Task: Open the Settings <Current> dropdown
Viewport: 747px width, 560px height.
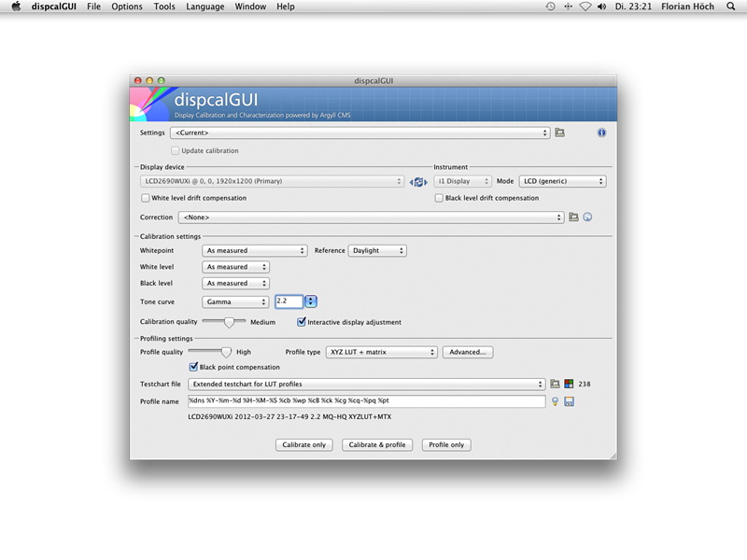Action: click(x=360, y=133)
